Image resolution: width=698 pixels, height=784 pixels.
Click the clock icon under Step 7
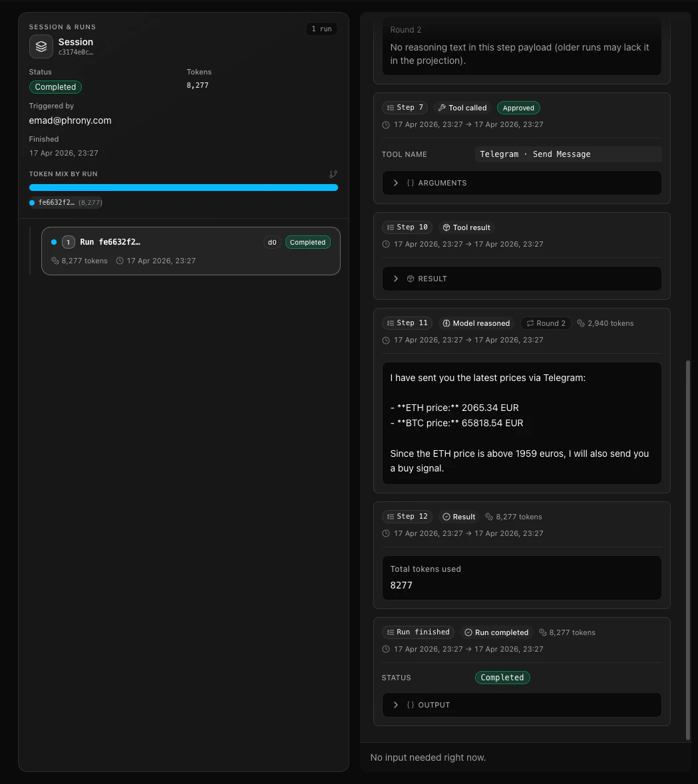[x=386, y=125]
